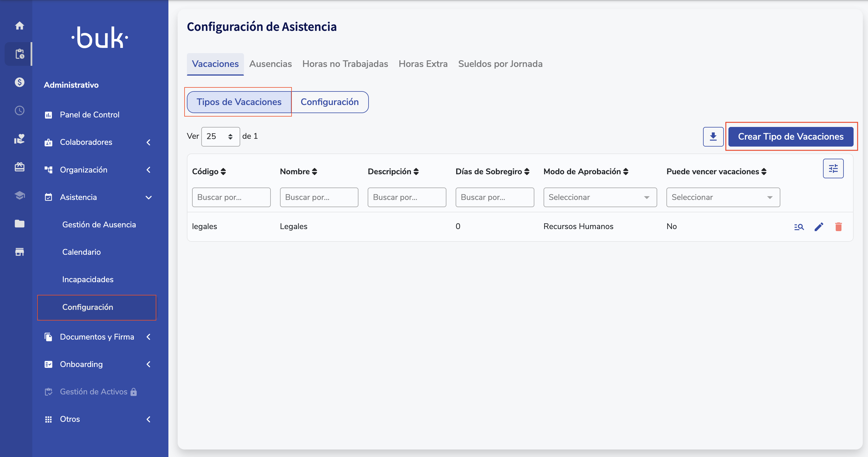Image resolution: width=868 pixels, height=457 pixels.
Task: Switch to the Horas Extra tab
Action: pyautogui.click(x=423, y=64)
